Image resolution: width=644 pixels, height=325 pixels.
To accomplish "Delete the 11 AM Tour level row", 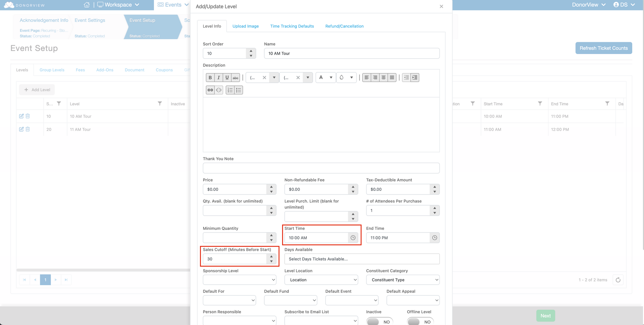I will (x=28, y=129).
